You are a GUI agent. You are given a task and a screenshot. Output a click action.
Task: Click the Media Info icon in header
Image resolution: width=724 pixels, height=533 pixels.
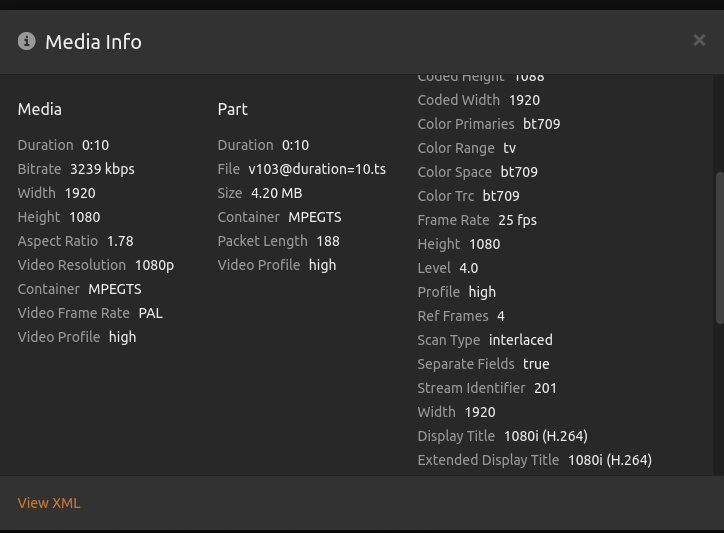[27, 41]
